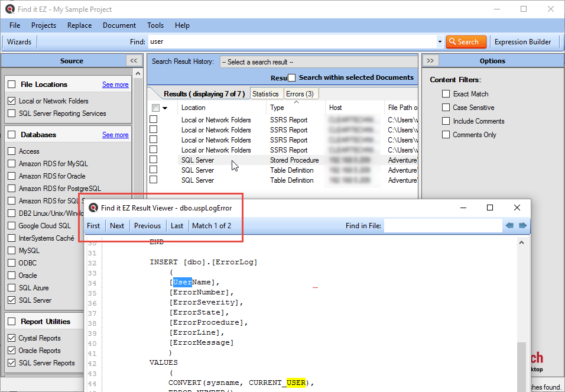The height and width of the screenshot is (392, 565).
Task: Click the right arrow next to Find in File
Action: (522, 226)
